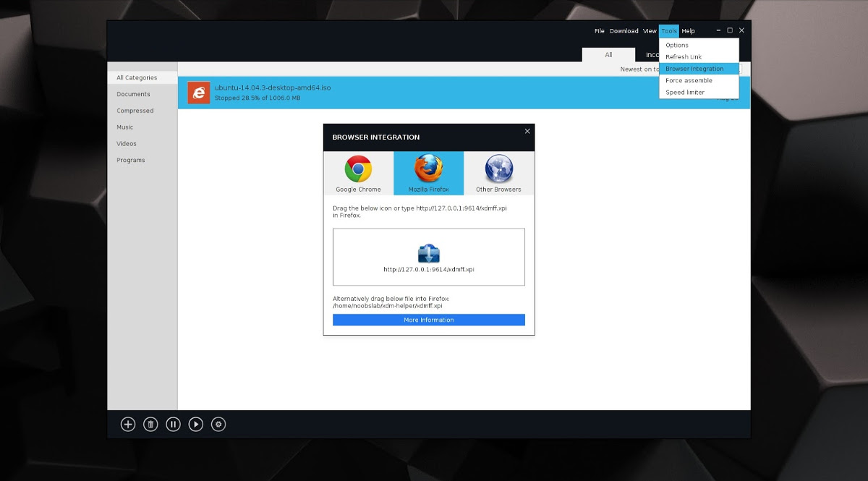Open the Help menu
Screen dimensions: 868x481
pyautogui.click(x=689, y=31)
